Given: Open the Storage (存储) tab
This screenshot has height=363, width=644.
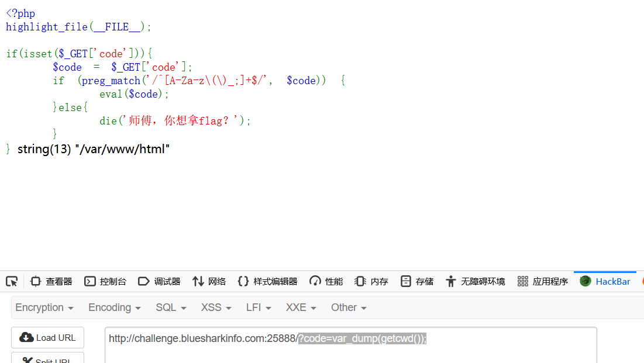Looking at the screenshot, I should click(x=417, y=281).
